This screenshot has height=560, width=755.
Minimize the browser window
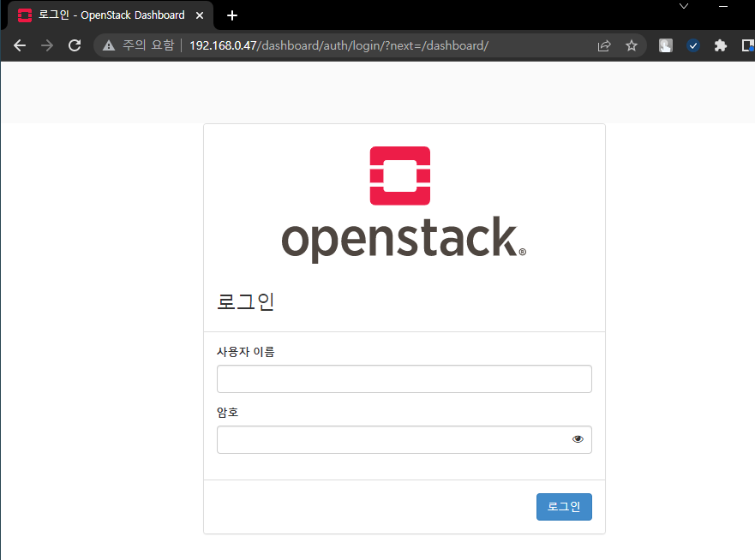pyautogui.click(x=722, y=6)
